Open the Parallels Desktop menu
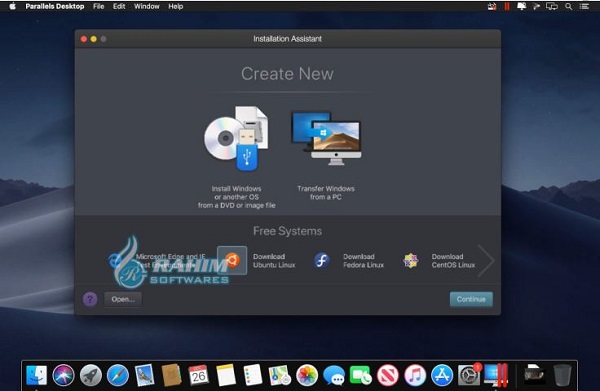 [x=55, y=7]
